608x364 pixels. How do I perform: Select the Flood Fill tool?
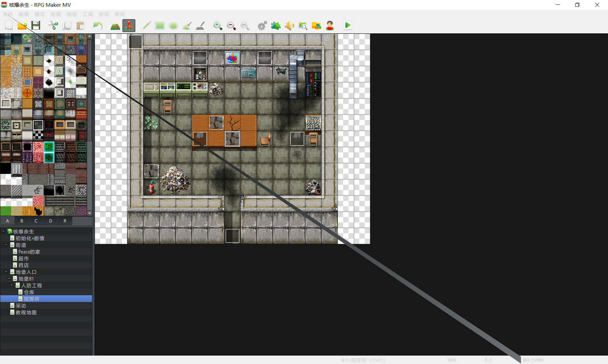(187, 26)
